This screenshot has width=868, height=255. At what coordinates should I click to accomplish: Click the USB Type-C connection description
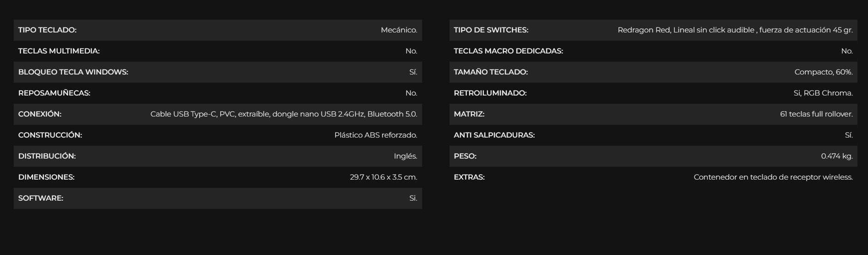point(284,114)
